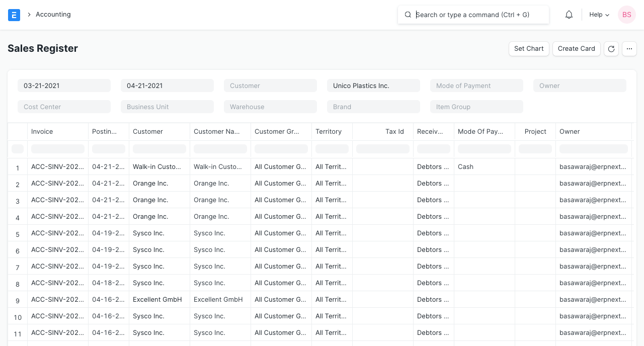Open the BS user avatar menu
Screen dimensions: 644x346
click(627, 15)
